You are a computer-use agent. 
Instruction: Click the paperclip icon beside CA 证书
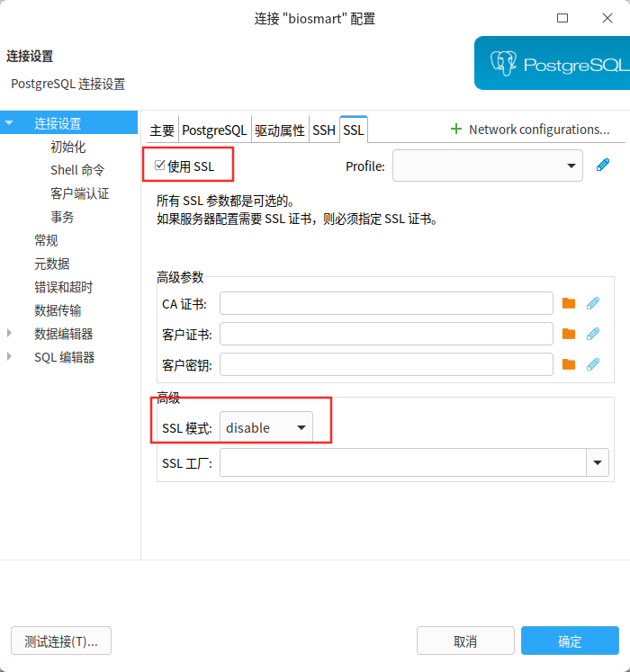tap(592, 303)
